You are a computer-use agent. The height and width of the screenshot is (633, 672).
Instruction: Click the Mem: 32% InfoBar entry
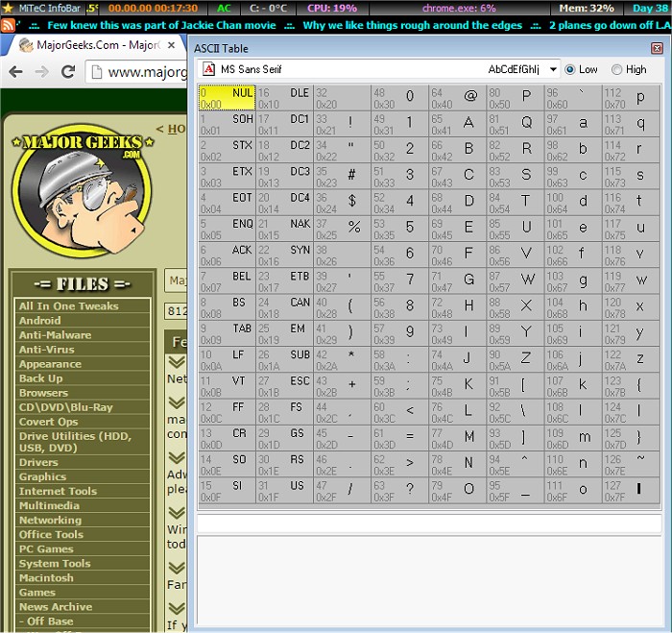click(x=587, y=8)
